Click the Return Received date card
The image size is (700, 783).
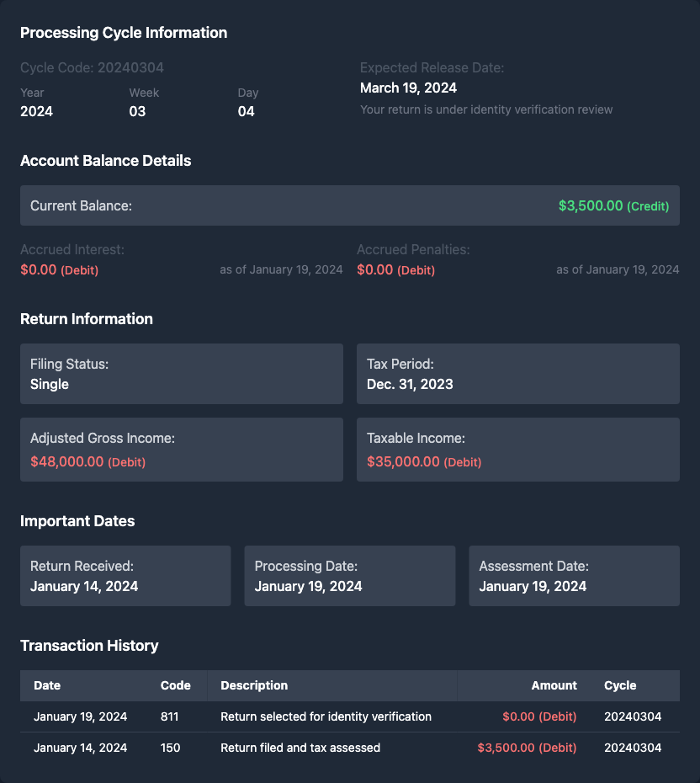[x=125, y=576]
